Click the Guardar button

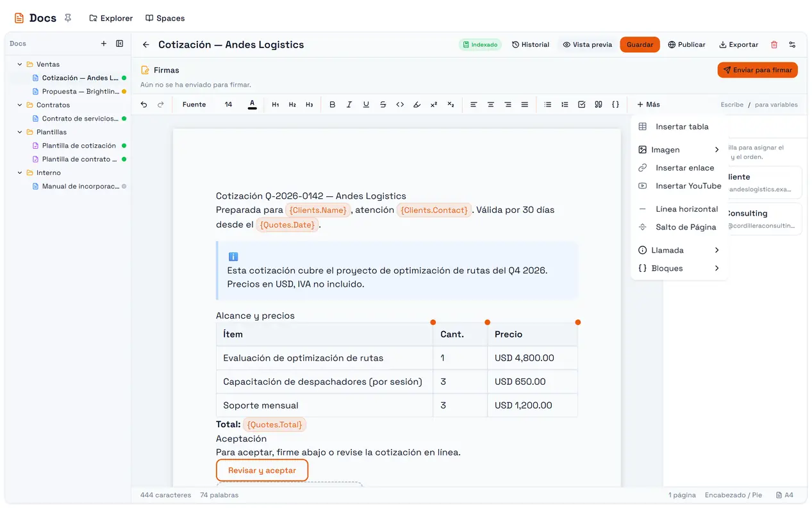coord(640,45)
